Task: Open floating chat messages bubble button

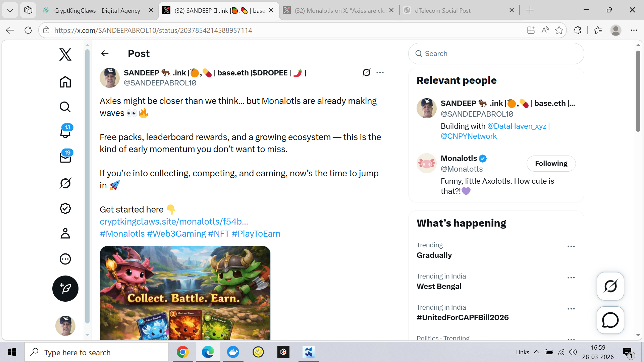Action: [x=610, y=320]
